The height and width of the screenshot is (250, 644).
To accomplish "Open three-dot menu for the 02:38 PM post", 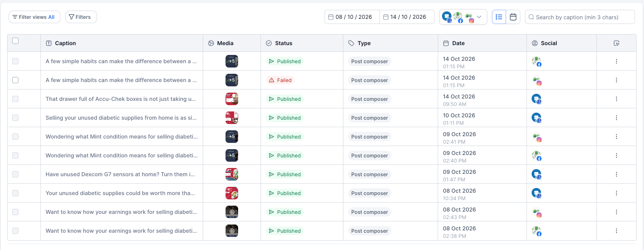I will 616,231.
